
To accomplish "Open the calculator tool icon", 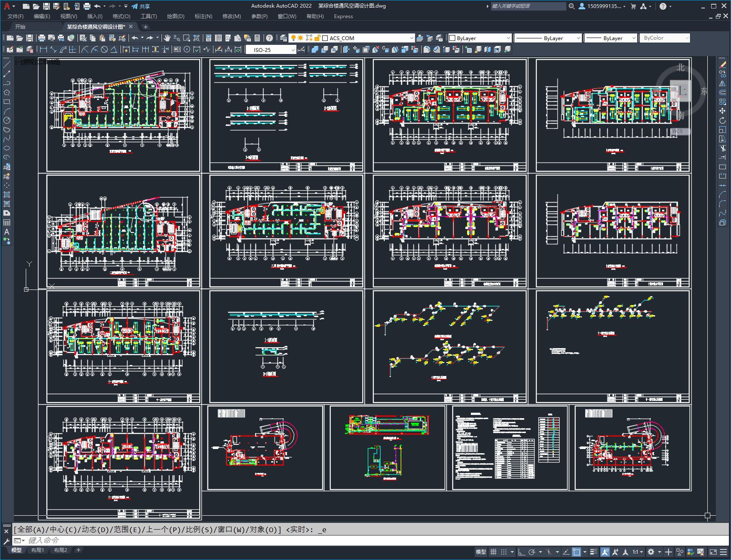I will pos(257,38).
